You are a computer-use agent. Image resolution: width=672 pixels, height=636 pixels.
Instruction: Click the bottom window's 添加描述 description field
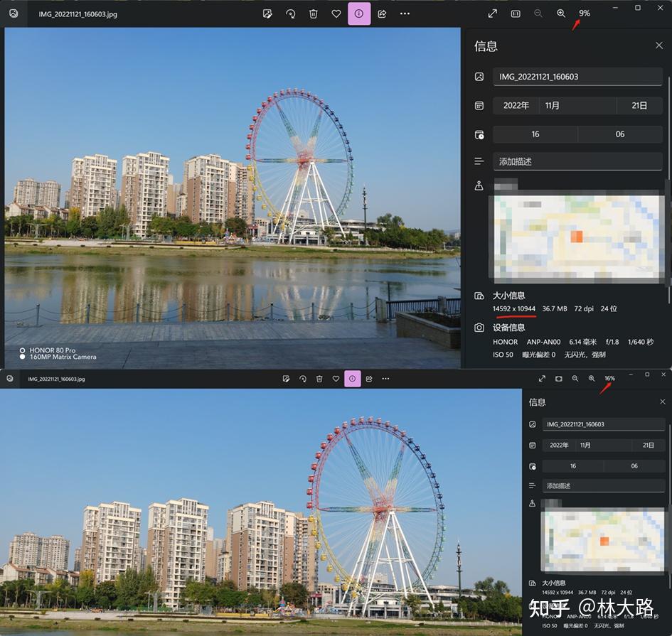(x=604, y=485)
